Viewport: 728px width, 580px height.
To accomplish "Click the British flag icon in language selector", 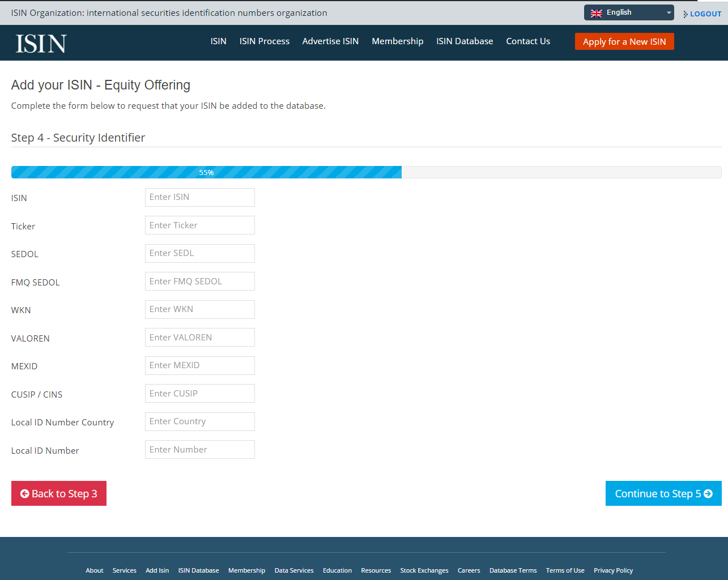I will [597, 12].
